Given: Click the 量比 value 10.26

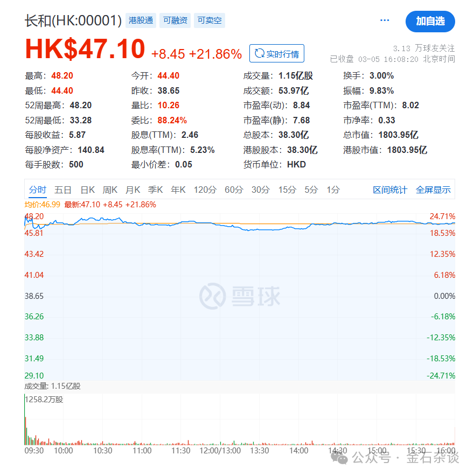Looking at the screenshot, I should (x=169, y=105).
